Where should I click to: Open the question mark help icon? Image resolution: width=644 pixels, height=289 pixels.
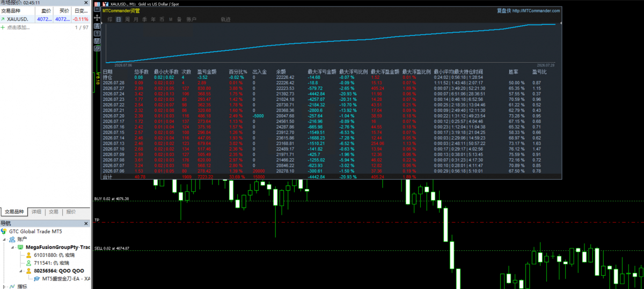click(97, 33)
